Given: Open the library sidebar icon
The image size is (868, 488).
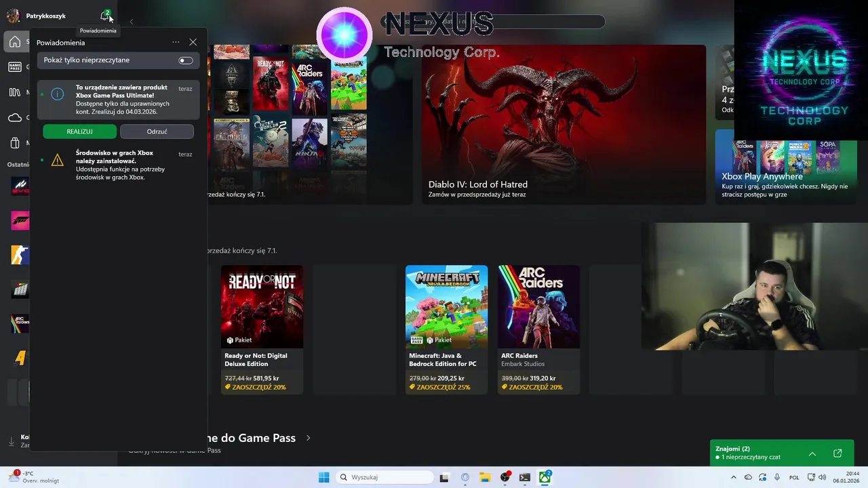Looking at the screenshot, I should [14, 92].
